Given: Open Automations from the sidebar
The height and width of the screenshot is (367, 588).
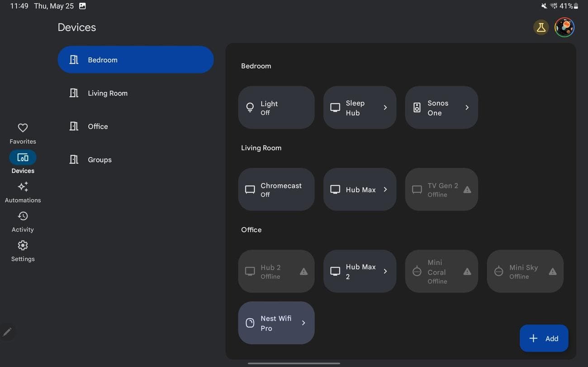Looking at the screenshot, I should (x=22, y=186).
